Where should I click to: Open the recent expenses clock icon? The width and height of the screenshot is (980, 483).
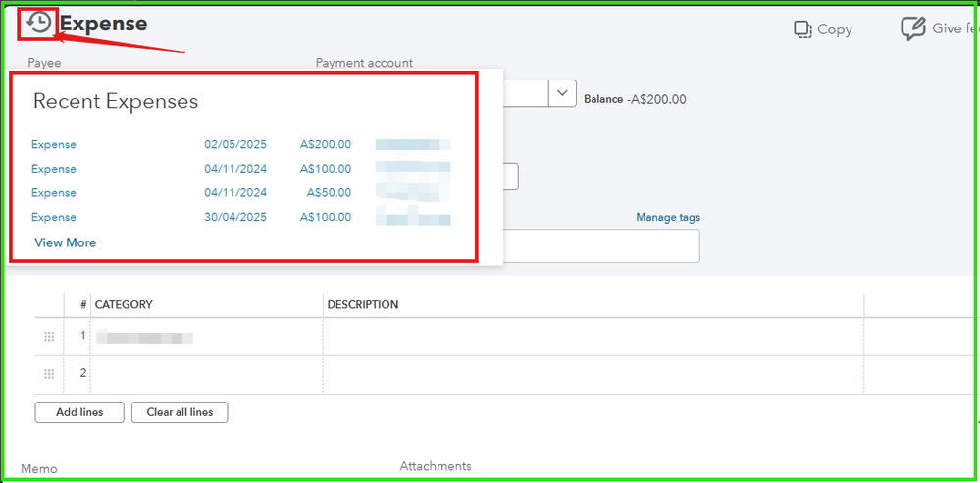39,24
